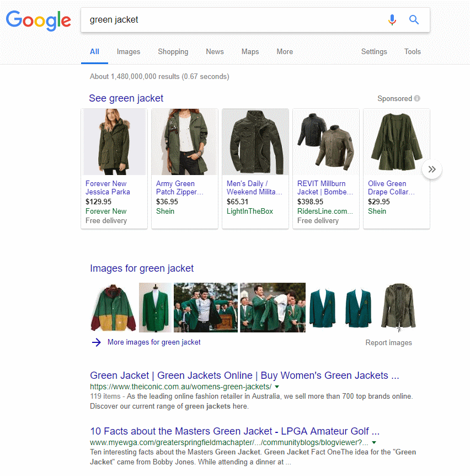Open the REVIT Millburn Jacket product image
The image size is (470, 476).
pos(326,142)
